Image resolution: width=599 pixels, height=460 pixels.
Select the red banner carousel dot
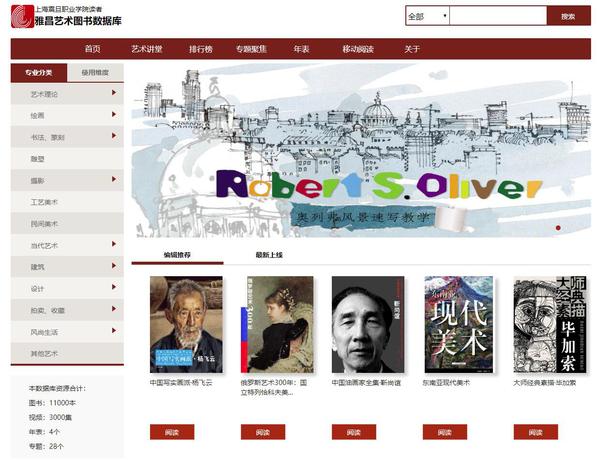click(558, 228)
